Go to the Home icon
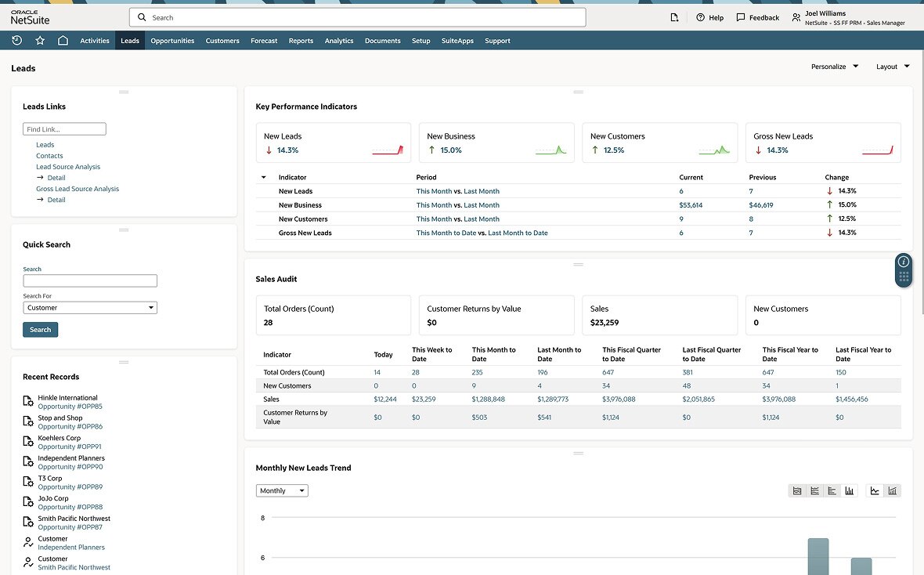Viewport: 924px width, 575px height. 63,41
